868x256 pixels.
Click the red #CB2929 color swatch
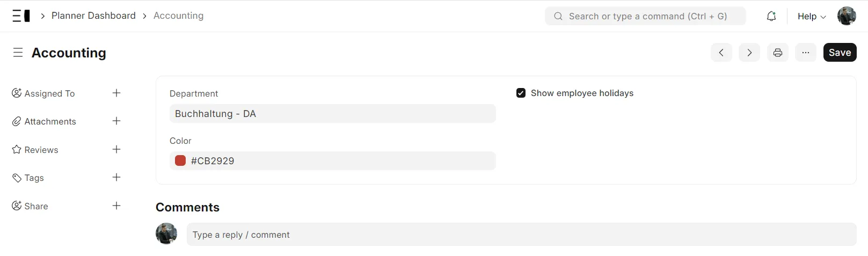coord(180,160)
